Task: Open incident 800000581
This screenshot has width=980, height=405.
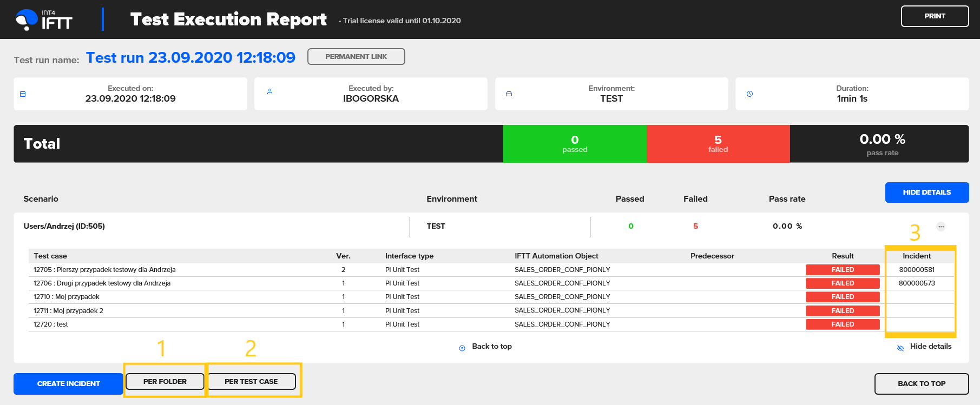Action: click(917, 270)
